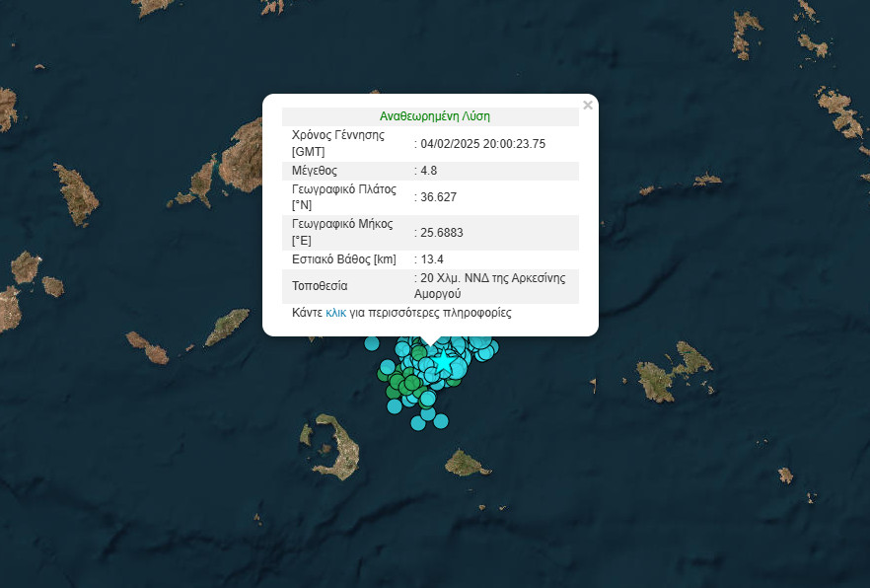Click the 'Αναθεωρημένη Λύση' popup header

434,116
